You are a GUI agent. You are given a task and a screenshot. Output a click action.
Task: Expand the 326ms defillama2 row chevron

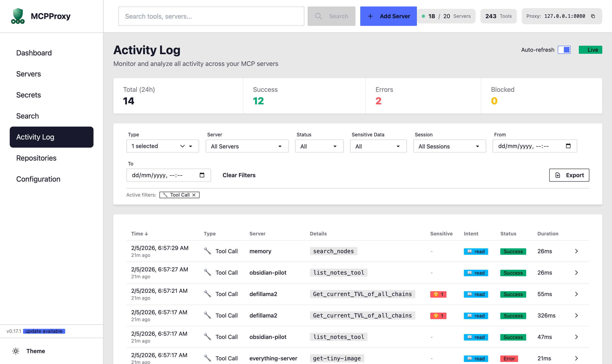[x=576, y=315]
